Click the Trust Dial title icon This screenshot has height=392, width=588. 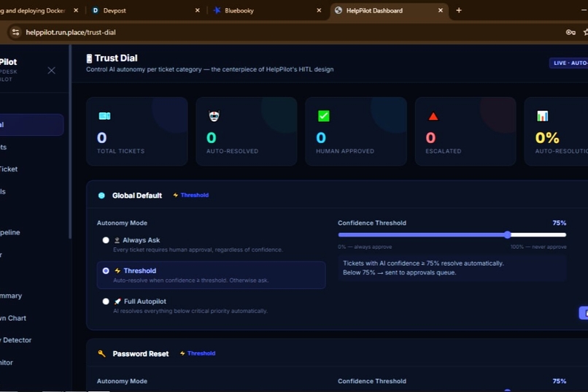[x=89, y=58]
